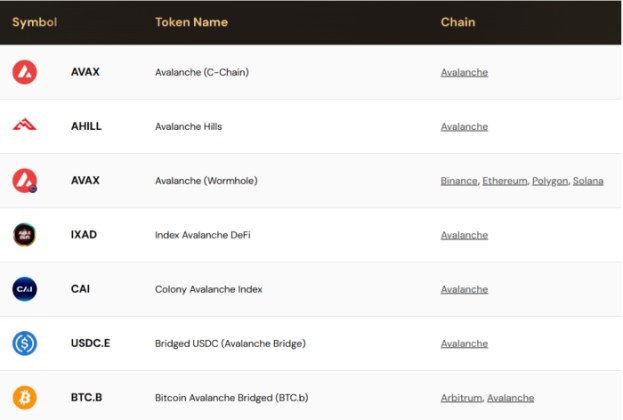Viewport: 623px width, 420px height.
Task: Click the IXAD index token icon
Action: click(24, 235)
